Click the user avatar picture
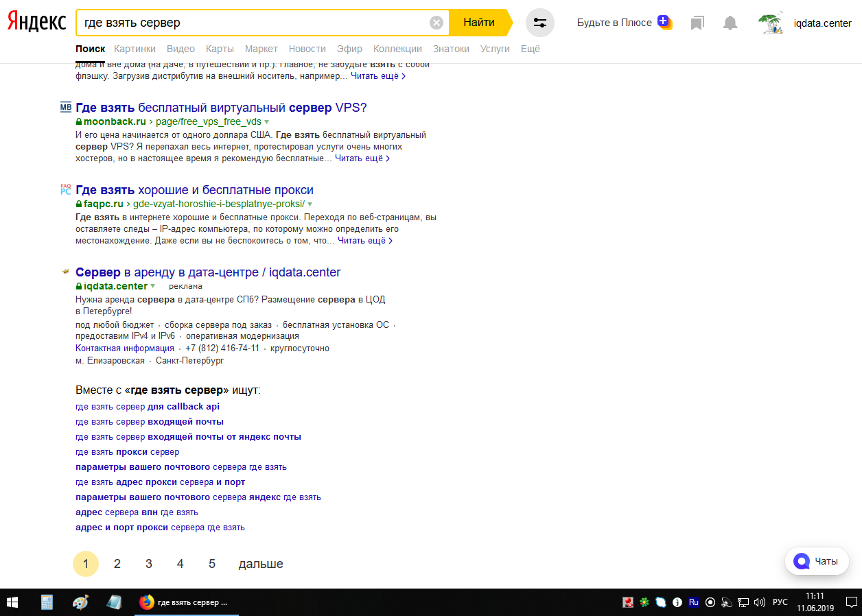 pos(771,23)
